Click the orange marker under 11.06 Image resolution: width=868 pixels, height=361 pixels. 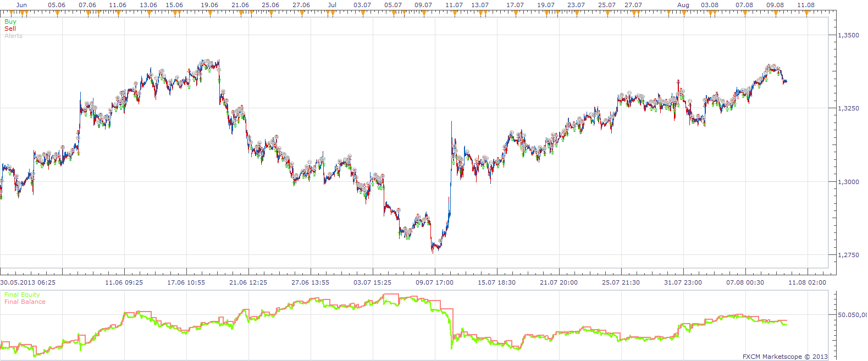click(118, 13)
